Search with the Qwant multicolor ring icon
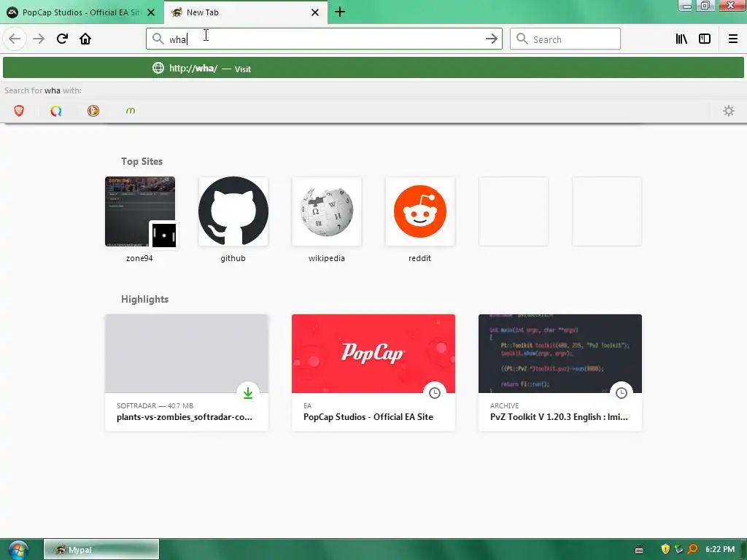 click(x=56, y=111)
